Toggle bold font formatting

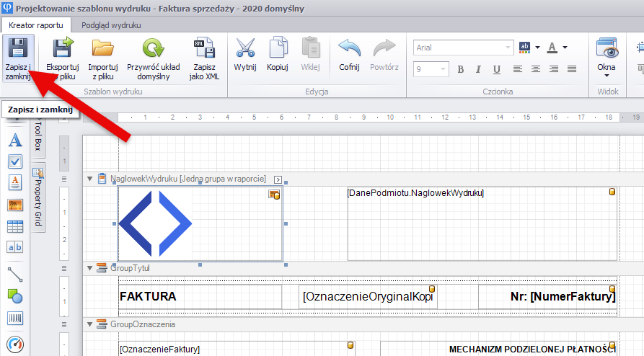tap(459, 69)
